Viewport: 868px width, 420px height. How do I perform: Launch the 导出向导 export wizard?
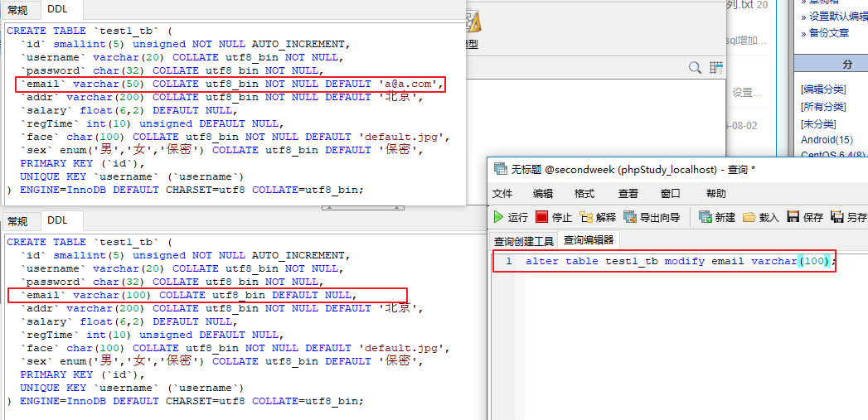tap(652, 217)
